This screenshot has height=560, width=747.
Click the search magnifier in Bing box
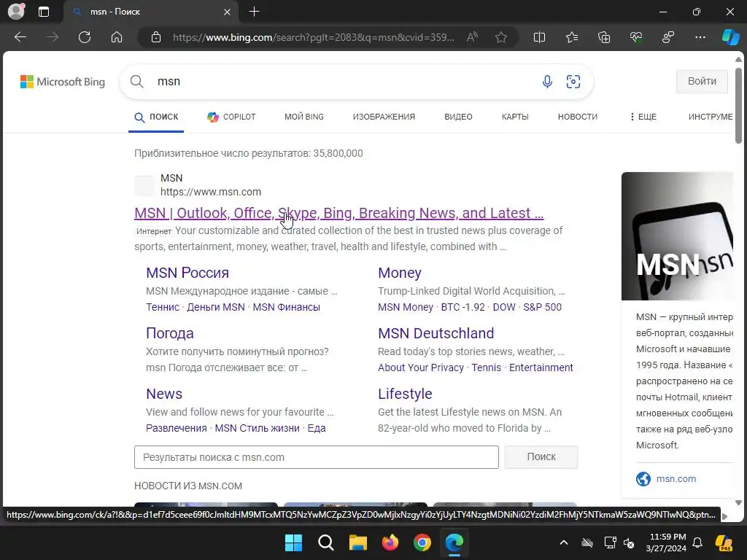136,82
